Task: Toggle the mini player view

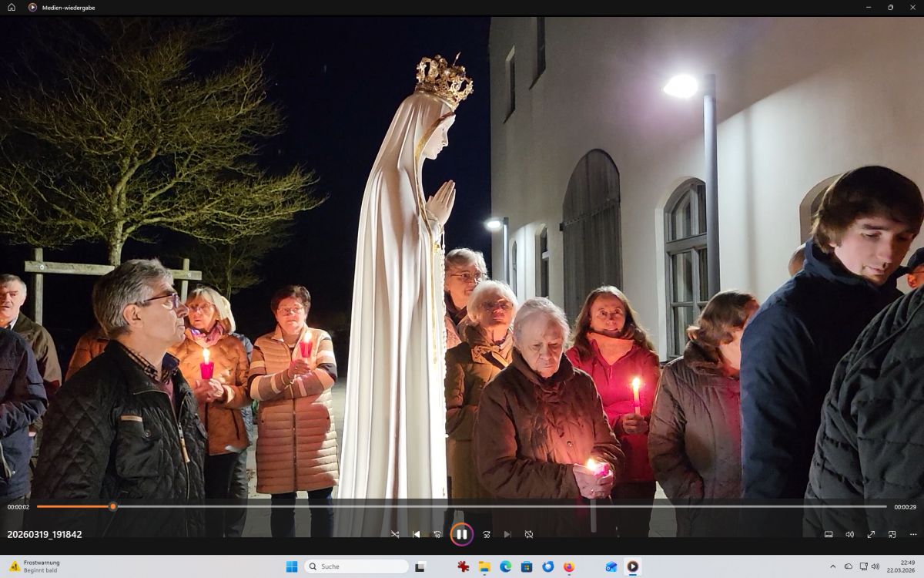Action: coord(892,534)
